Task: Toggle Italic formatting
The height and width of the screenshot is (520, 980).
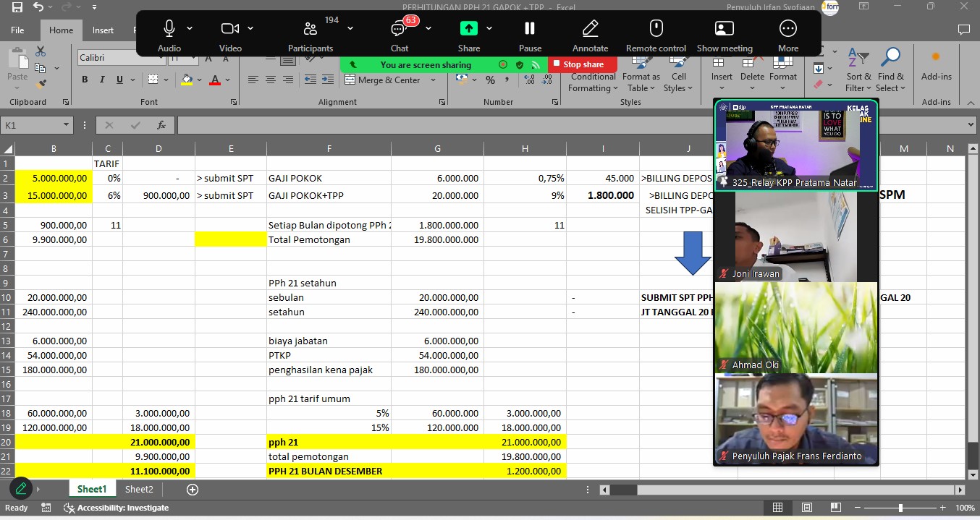Action: [x=102, y=80]
